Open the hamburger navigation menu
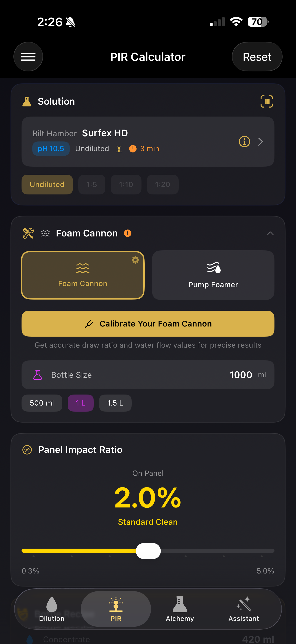The image size is (296, 644). pyautogui.click(x=28, y=57)
